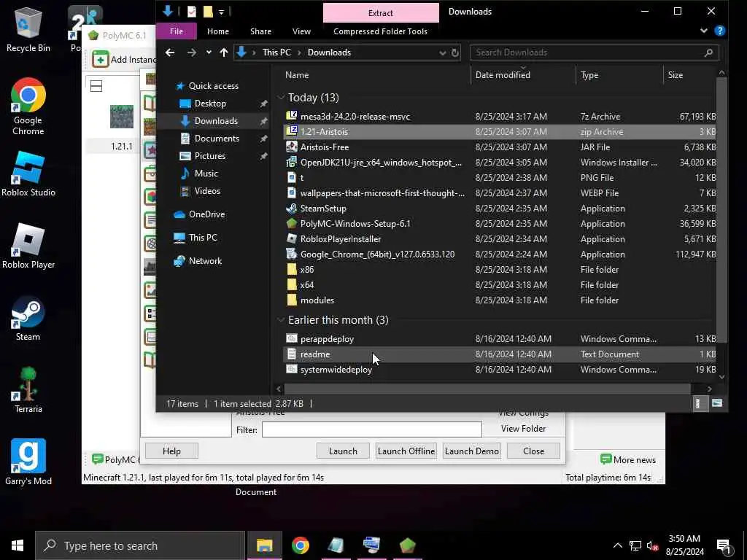Sort by Name column header
Image resolution: width=747 pixels, height=560 pixels.
(x=297, y=75)
